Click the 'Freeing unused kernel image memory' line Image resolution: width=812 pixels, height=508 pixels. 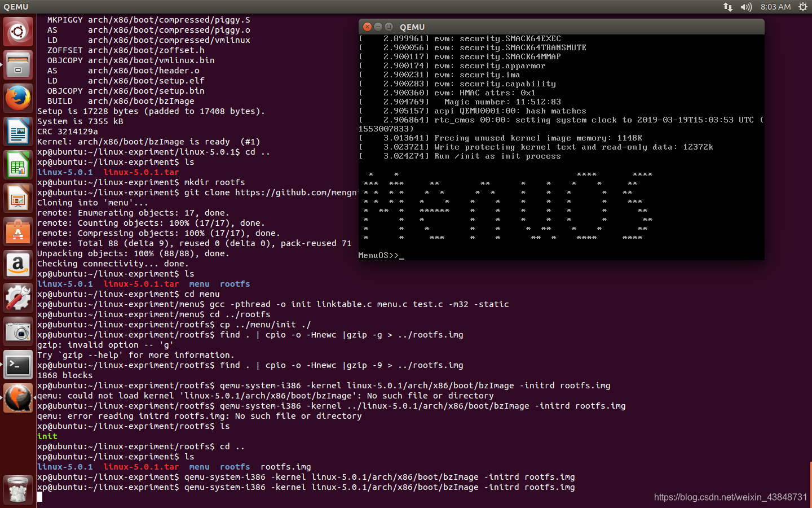501,138
